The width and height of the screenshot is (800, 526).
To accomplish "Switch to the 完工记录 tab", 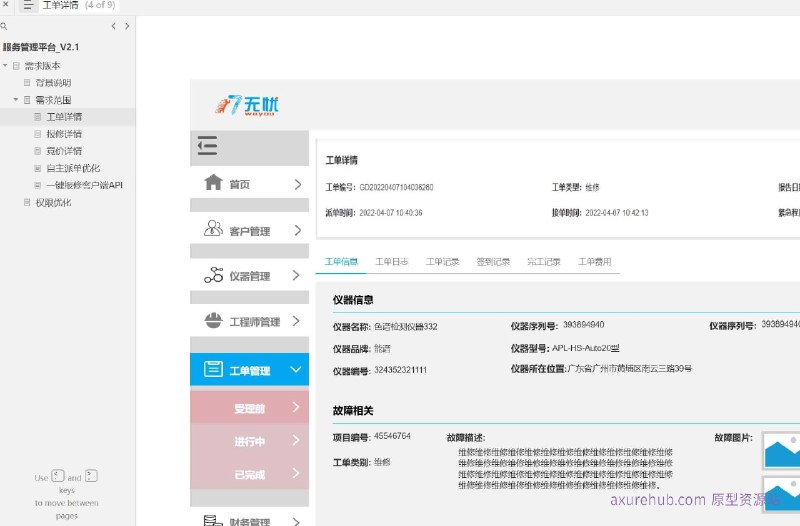I will click(544, 262).
